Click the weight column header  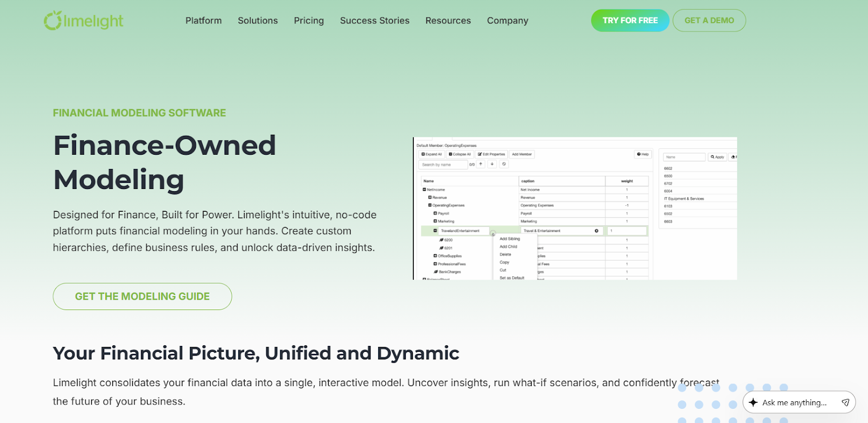627,181
